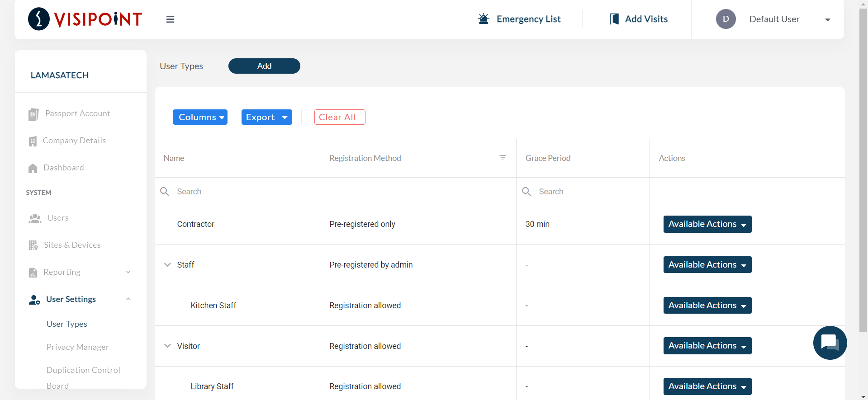The width and height of the screenshot is (868, 400).
Task: Open Available Actions for Contractor
Action: [x=707, y=224]
